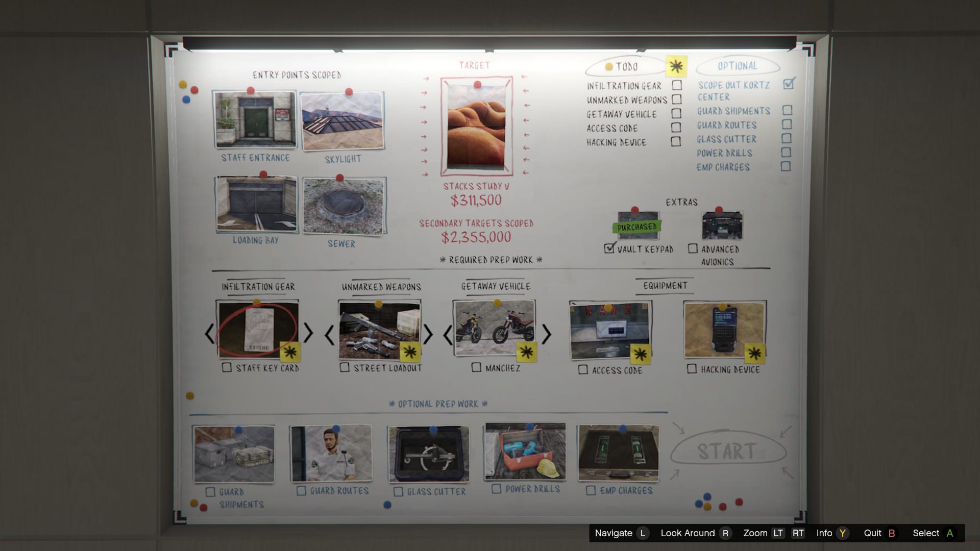Tick the Guard Shipments optional prep checkbox
The image size is (980, 551).
click(x=210, y=492)
